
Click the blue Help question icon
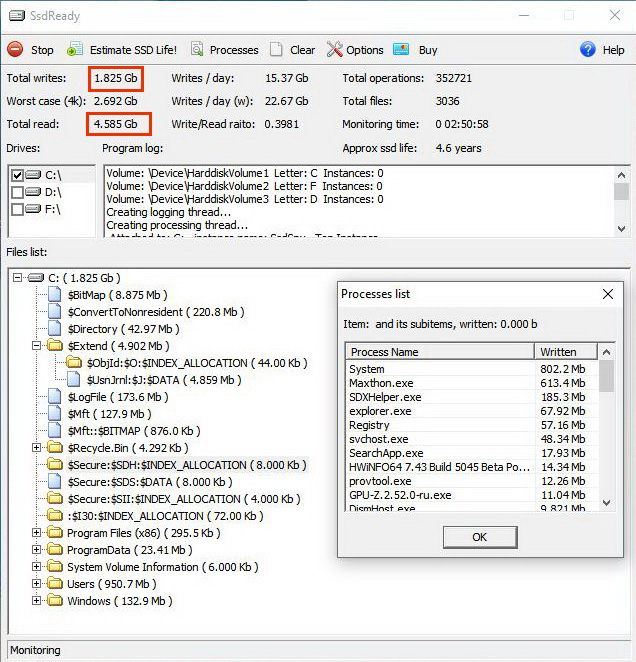click(587, 50)
